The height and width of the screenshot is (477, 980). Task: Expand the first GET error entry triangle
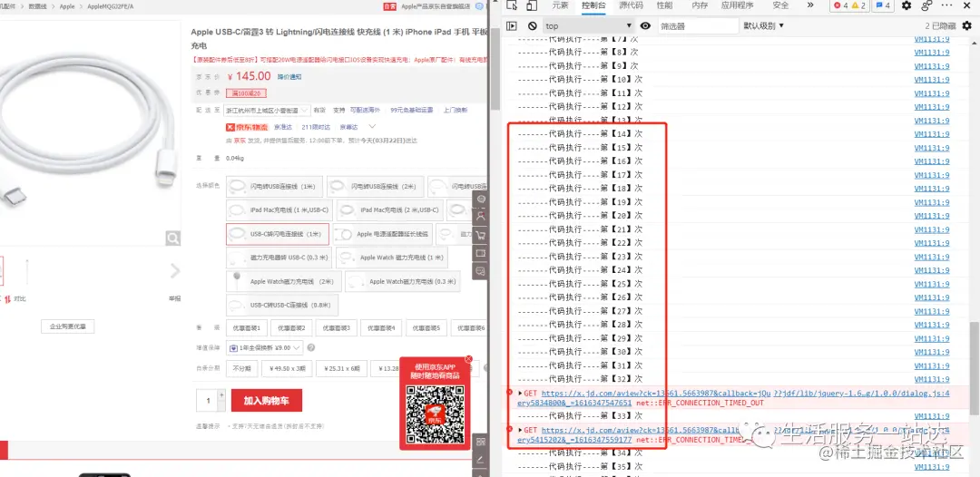(x=520, y=394)
